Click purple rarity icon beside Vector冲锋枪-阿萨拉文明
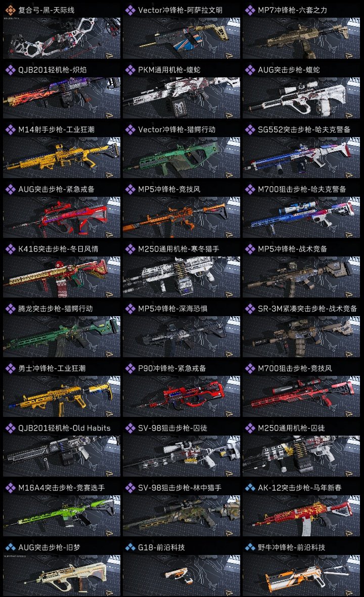 (130, 10)
